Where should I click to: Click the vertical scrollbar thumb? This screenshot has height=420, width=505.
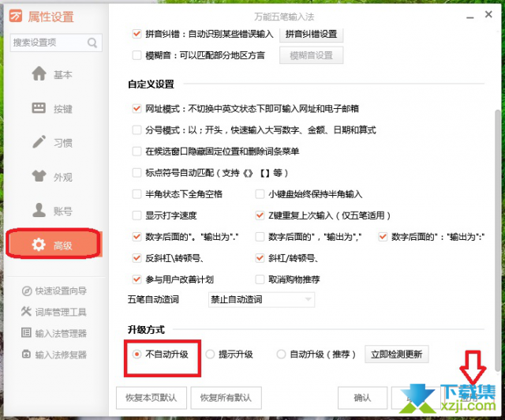pos(498,241)
